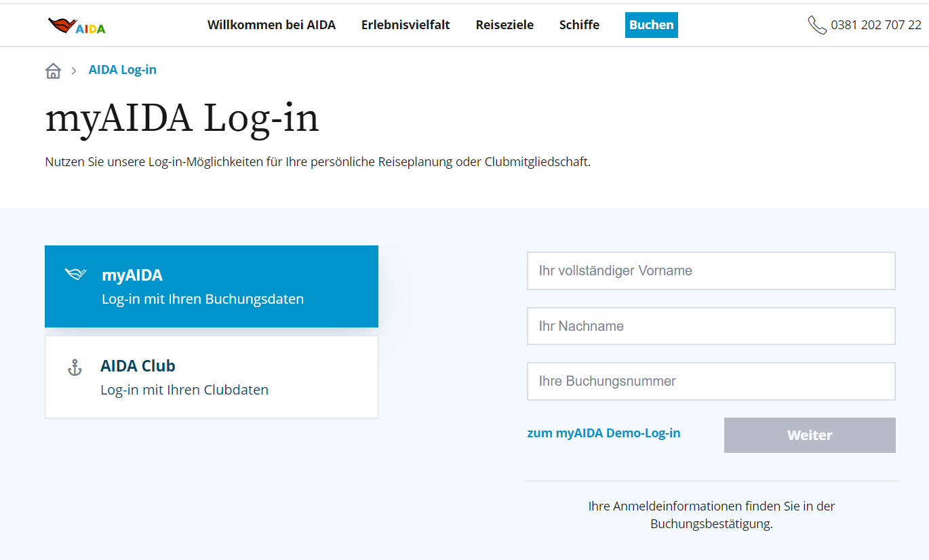Click the Buchen button
Screen dimensions: 929x560
[652, 25]
